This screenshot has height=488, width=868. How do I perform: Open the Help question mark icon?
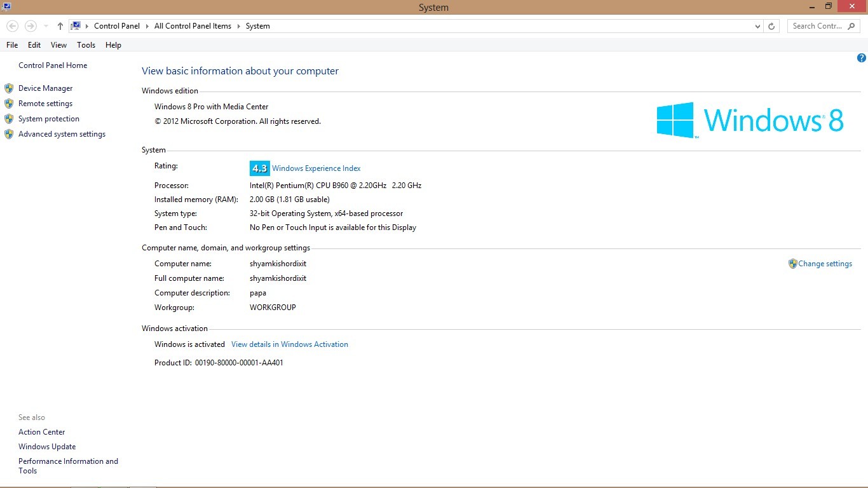click(862, 58)
